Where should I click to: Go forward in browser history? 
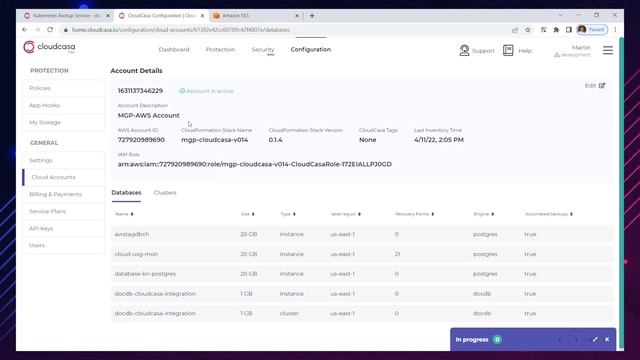[37, 30]
